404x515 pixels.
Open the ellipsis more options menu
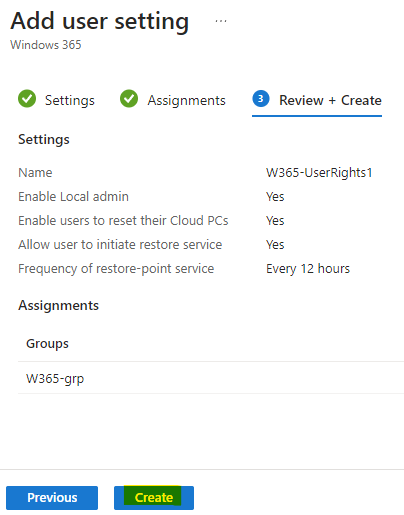[x=221, y=21]
